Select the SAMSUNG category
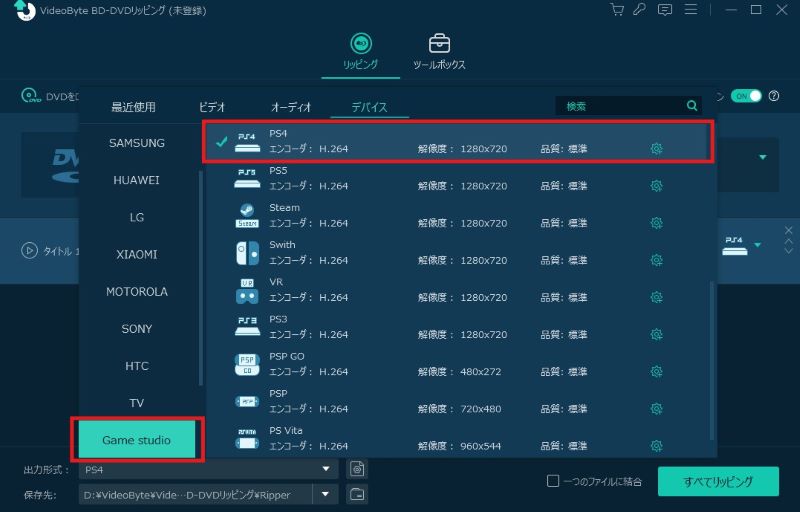800x512 pixels. pyautogui.click(x=137, y=143)
